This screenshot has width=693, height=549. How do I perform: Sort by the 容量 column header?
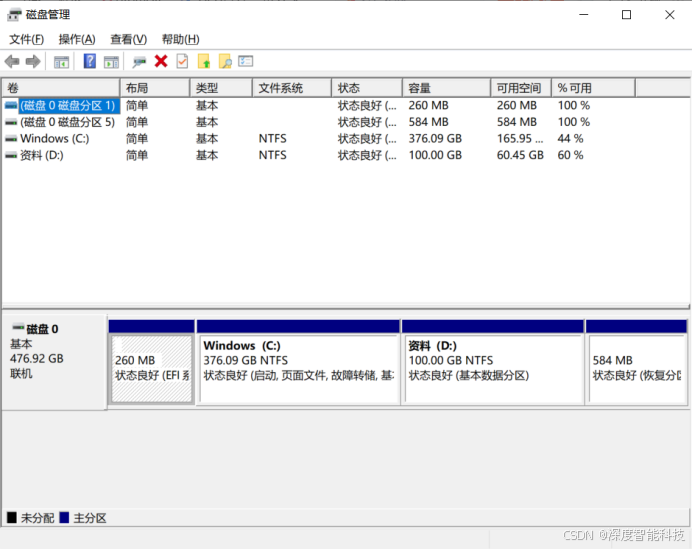pos(447,88)
